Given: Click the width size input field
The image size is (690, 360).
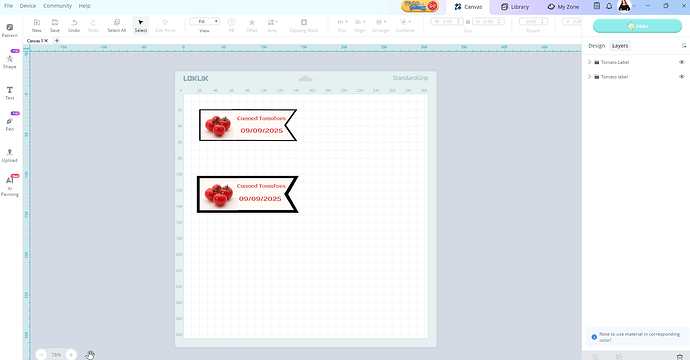Looking at the screenshot, I should tap(447, 22).
